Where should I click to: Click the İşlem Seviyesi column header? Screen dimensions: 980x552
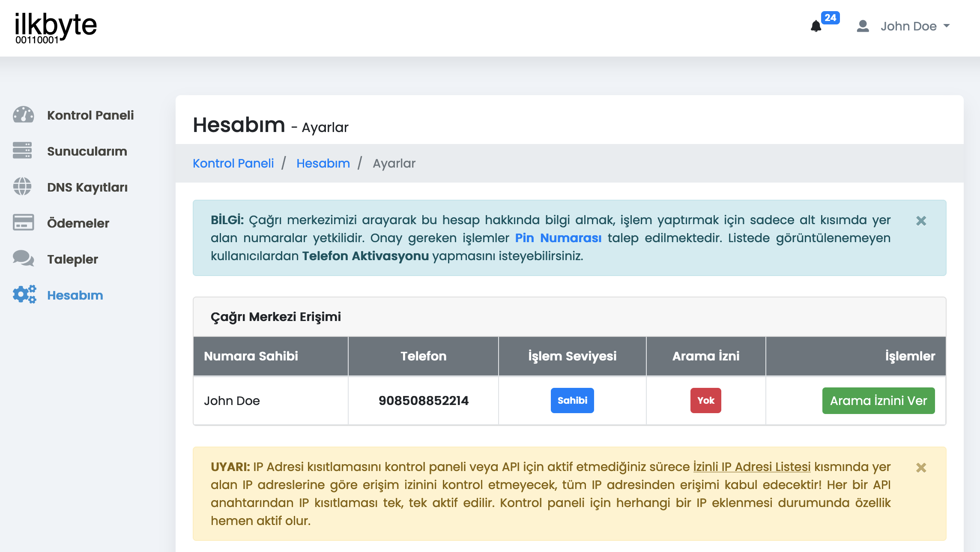click(572, 356)
